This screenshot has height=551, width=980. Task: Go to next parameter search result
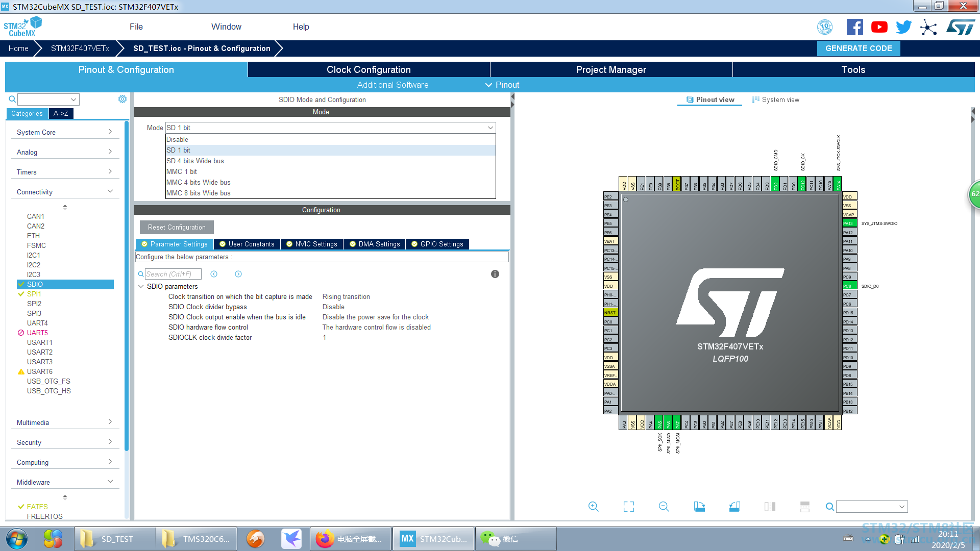tap(238, 274)
